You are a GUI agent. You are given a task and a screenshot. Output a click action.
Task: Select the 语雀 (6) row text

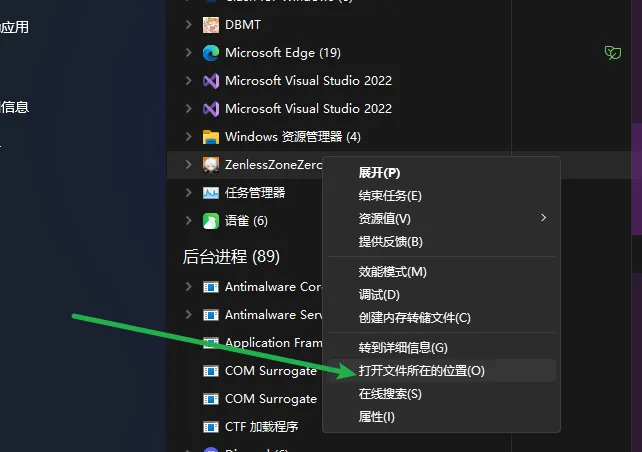point(246,221)
